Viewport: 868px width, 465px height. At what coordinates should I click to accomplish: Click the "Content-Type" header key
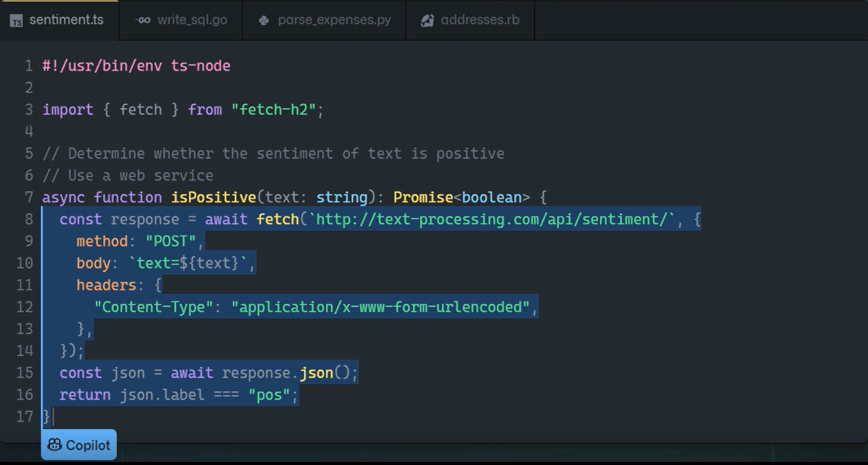pos(154,307)
